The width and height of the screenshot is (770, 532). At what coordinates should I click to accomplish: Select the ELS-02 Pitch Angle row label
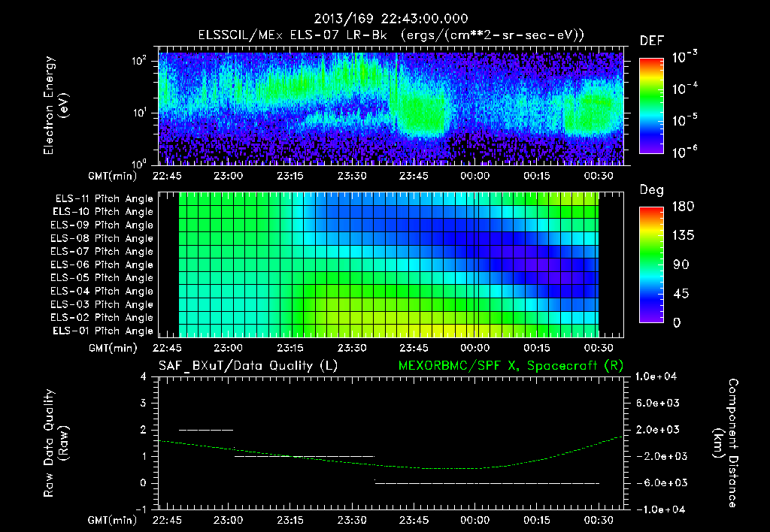click(102, 318)
